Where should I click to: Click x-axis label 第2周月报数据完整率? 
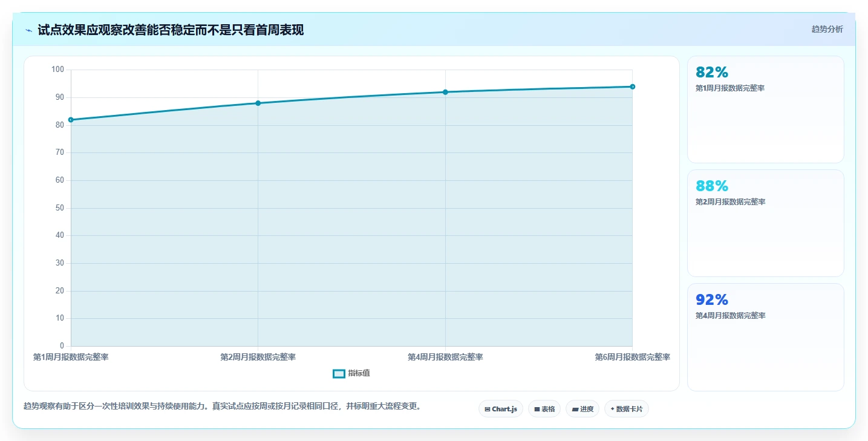258,357
